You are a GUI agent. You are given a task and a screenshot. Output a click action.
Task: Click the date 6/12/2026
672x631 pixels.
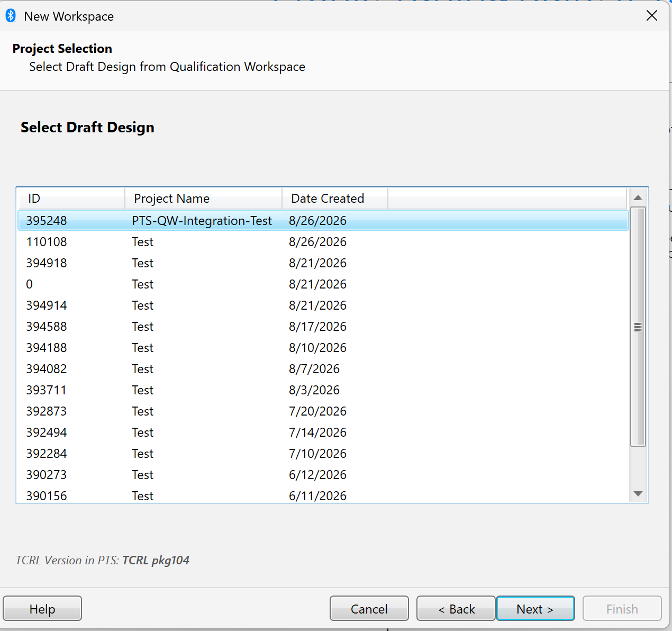click(317, 475)
